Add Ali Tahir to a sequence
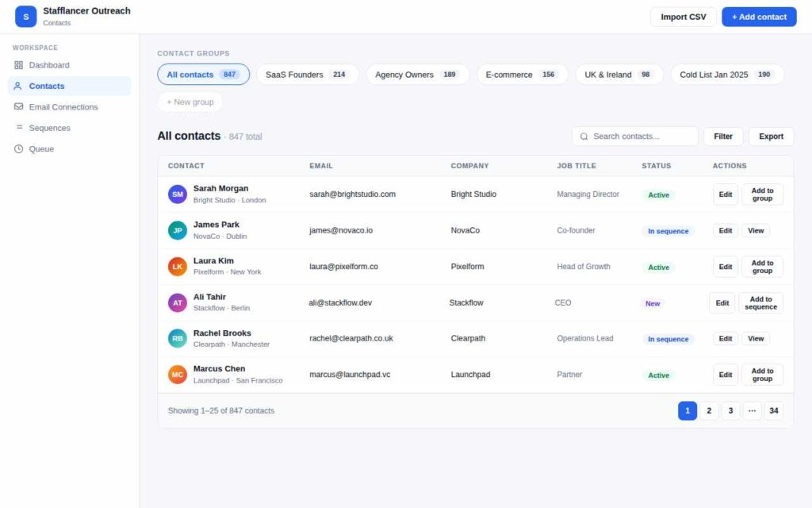 [x=760, y=302]
